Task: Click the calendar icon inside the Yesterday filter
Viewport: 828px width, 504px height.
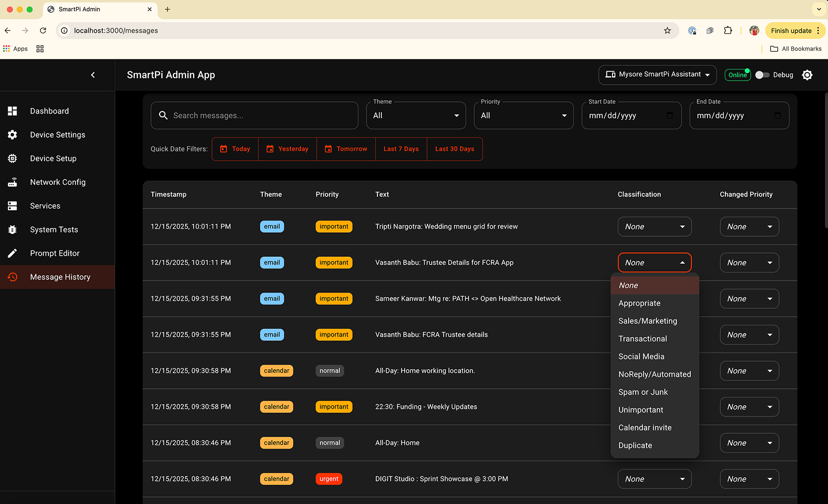Action: point(270,149)
